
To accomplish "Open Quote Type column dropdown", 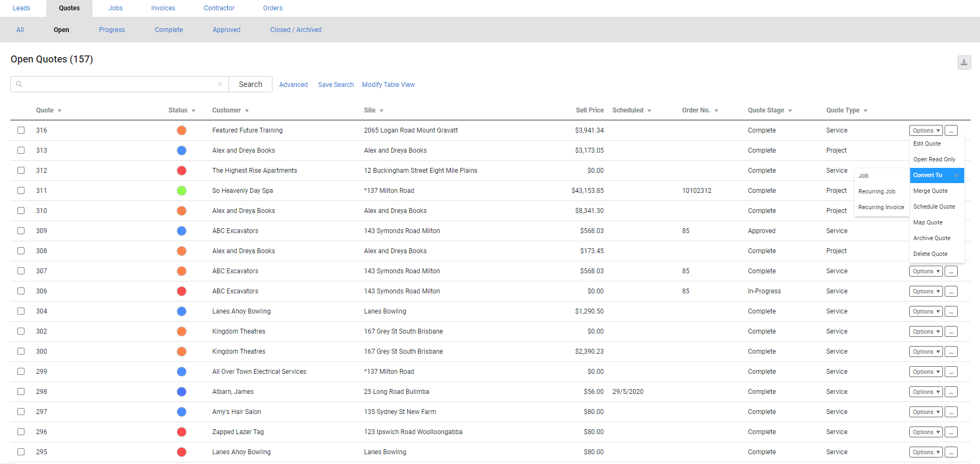I will pyautogui.click(x=865, y=111).
